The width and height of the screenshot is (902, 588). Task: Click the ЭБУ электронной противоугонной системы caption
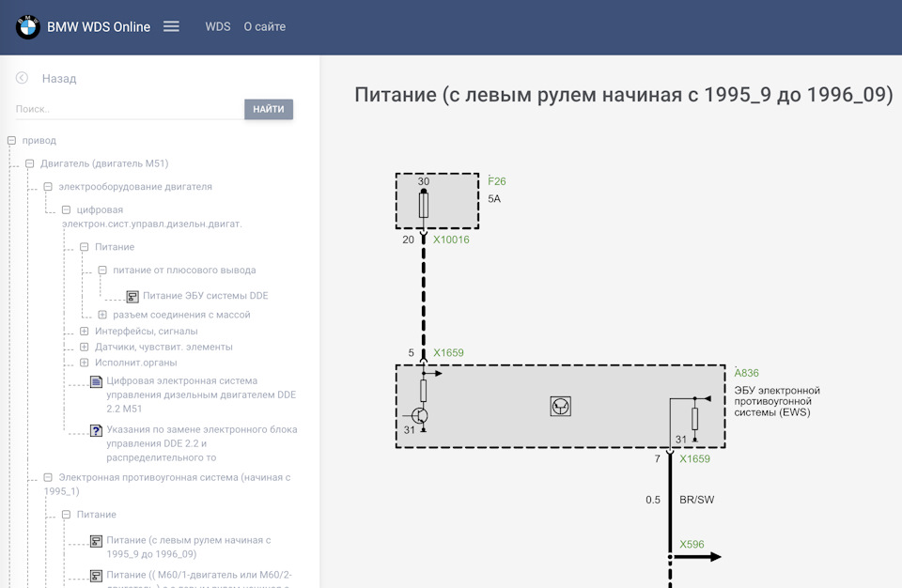pos(777,401)
